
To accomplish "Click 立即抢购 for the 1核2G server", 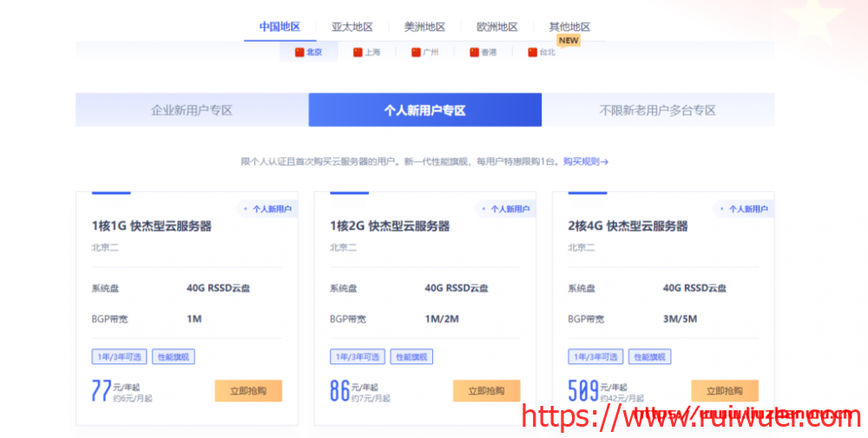I will tap(486, 391).
